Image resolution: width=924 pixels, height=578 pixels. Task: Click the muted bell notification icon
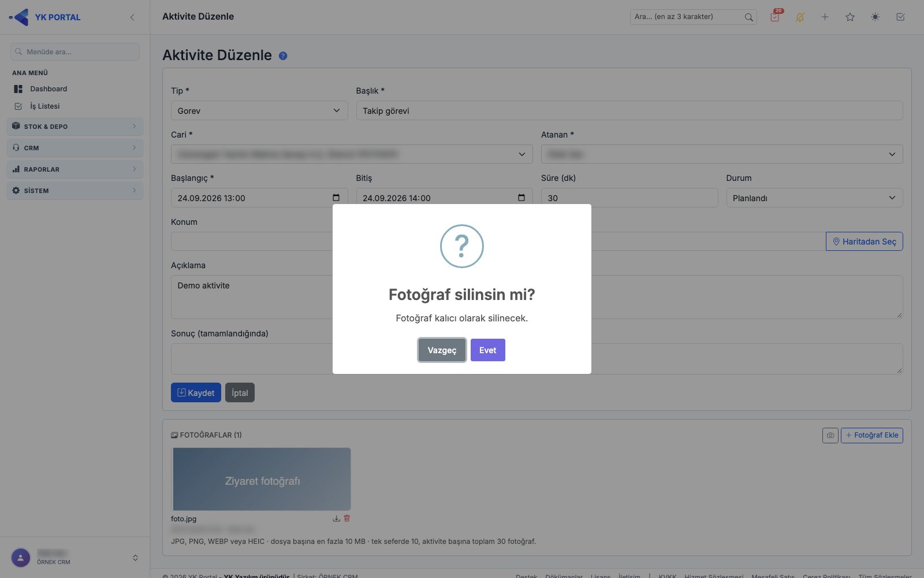tap(800, 17)
